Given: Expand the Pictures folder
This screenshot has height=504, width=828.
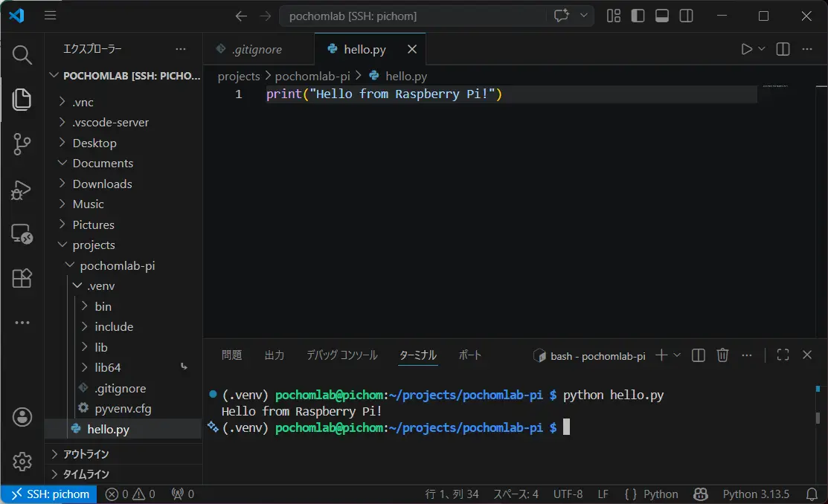Looking at the screenshot, I should pyautogui.click(x=123, y=224).
